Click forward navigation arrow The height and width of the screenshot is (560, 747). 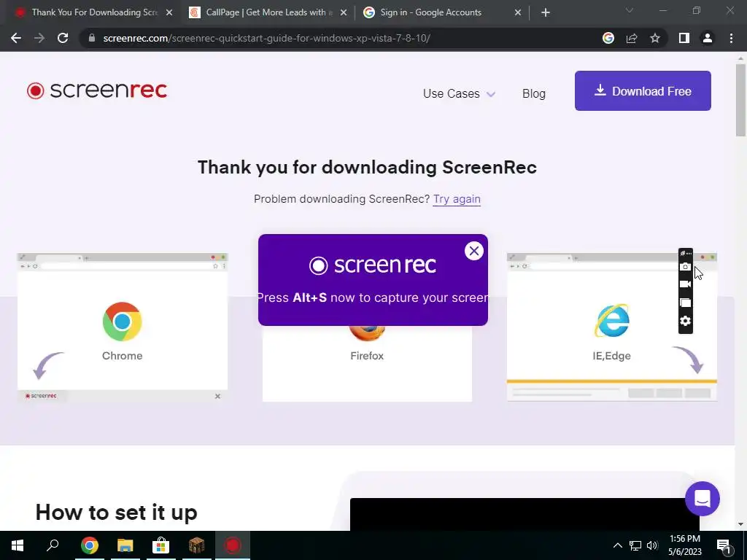pyautogui.click(x=39, y=38)
